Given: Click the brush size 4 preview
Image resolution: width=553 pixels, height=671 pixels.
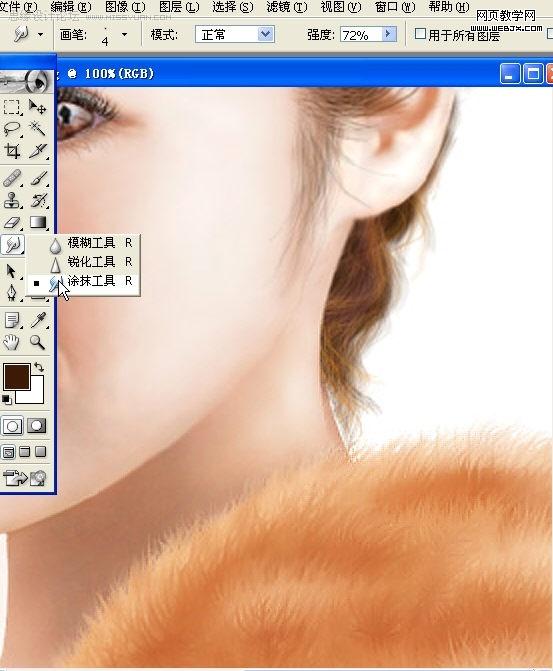Looking at the screenshot, I should (105, 35).
